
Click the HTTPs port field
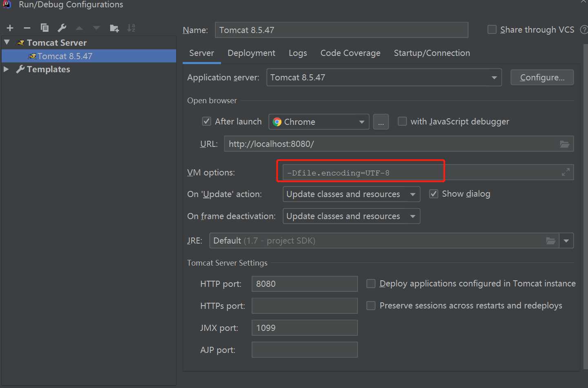coord(305,306)
